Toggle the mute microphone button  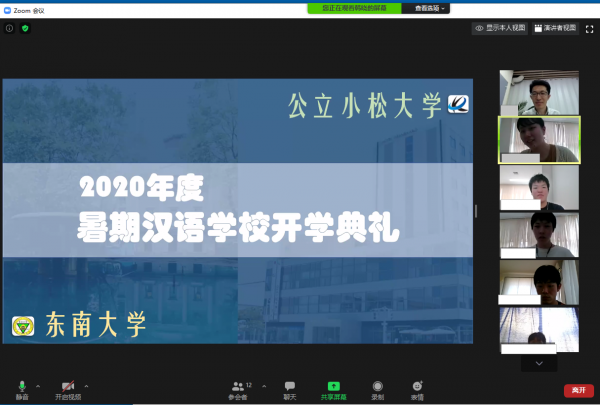pyautogui.click(x=22, y=390)
